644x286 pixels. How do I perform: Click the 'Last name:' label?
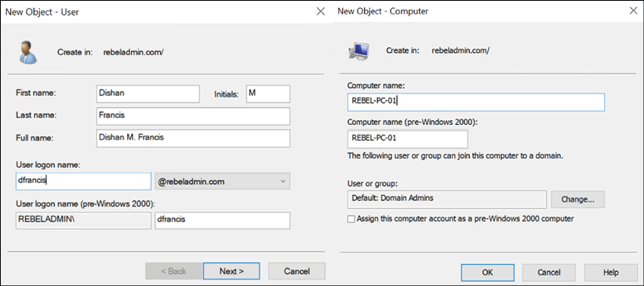[35, 115]
